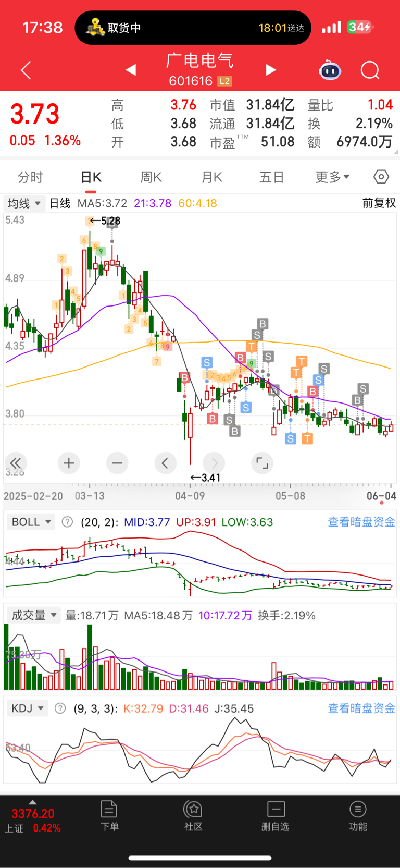Open the robot assistant icon
The image size is (400, 868).
click(330, 70)
